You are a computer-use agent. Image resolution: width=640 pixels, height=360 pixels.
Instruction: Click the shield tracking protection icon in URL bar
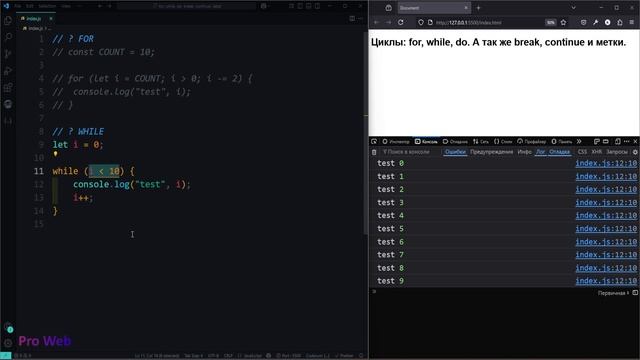(421, 22)
